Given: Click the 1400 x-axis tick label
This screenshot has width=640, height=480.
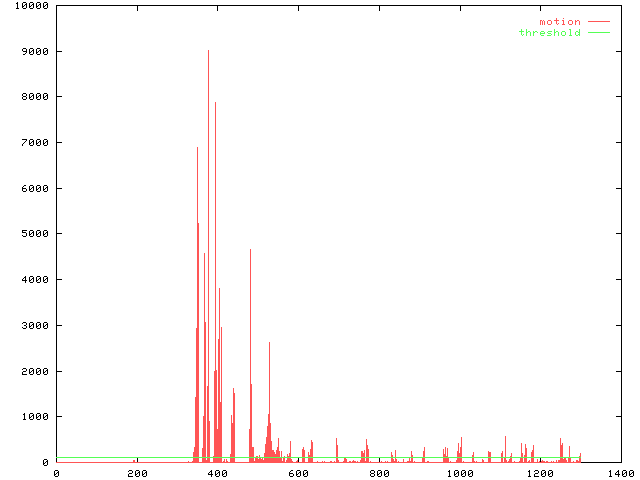Looking at the screenshot, I should [x=621, y=473].
